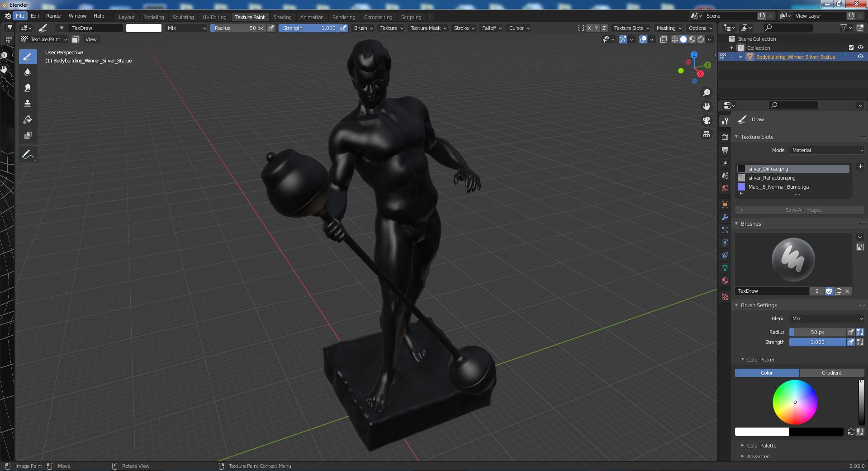This screenshot has width=868, height=471.
Task: Open the Texture properties checker tab
Action: point(725,297)
